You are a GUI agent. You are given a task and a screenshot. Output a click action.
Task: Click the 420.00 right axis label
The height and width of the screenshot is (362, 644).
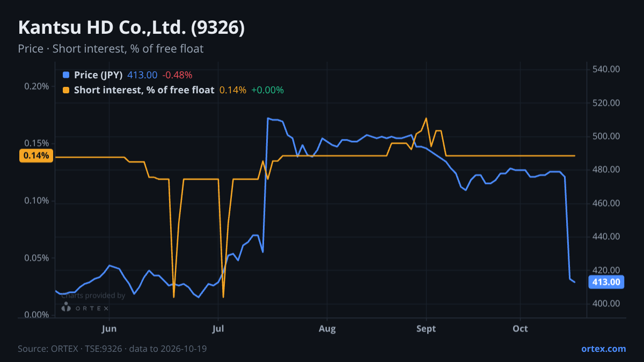606,270
